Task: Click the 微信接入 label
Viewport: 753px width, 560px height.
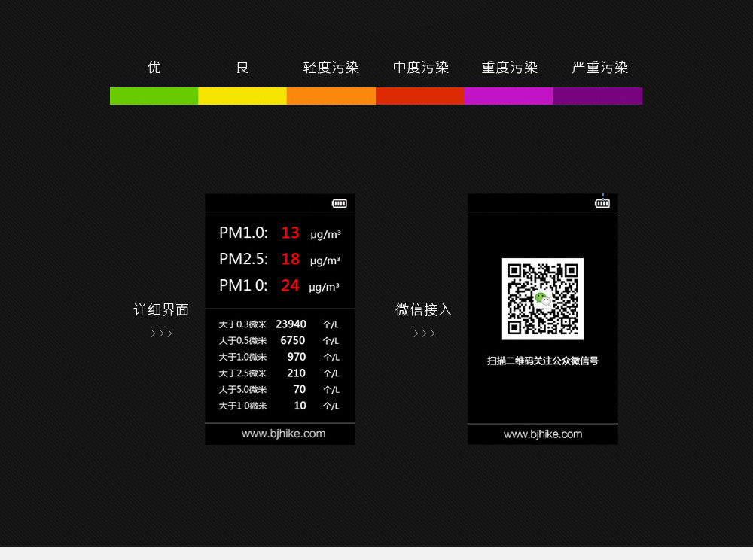Action: click(x=424, y=310)
